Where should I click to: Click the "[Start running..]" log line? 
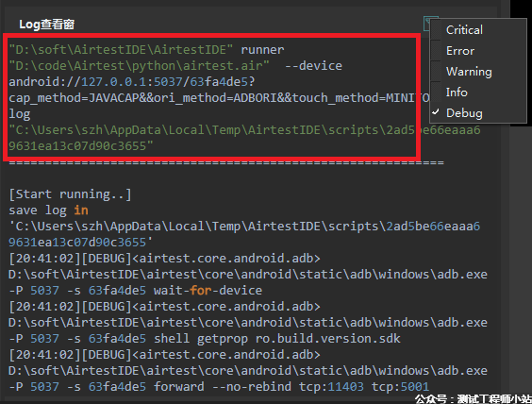(70, 194)
